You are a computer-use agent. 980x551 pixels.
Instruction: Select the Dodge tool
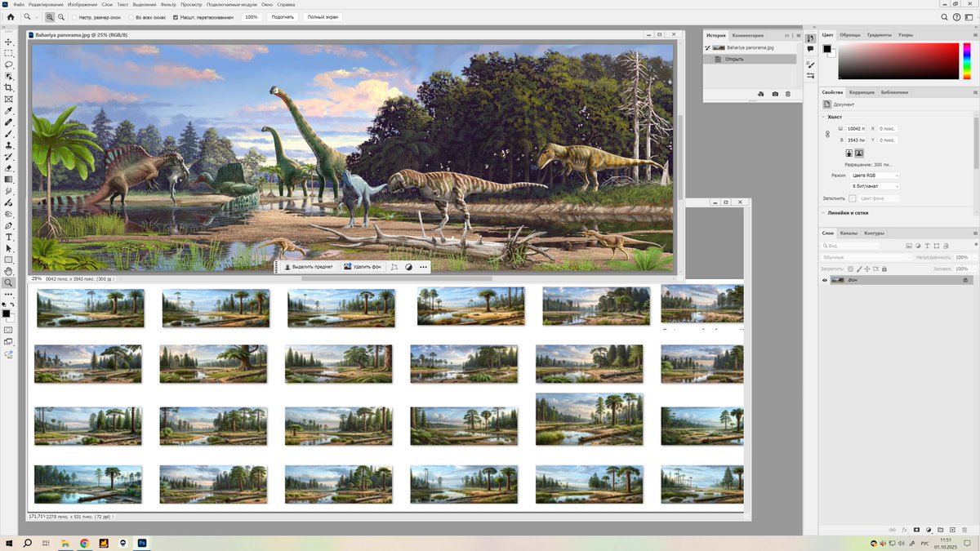[x=9, y=214]
